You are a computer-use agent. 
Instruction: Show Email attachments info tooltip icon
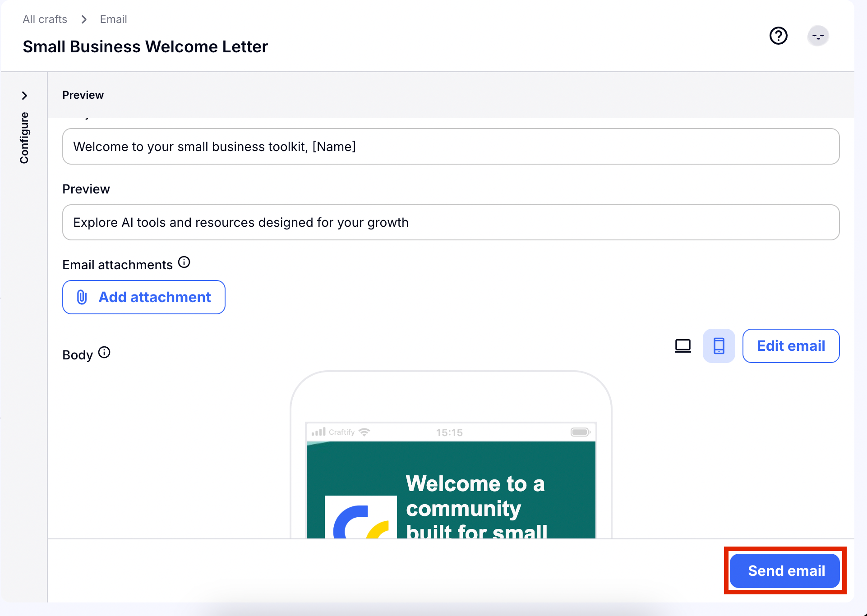click(184, 262)
